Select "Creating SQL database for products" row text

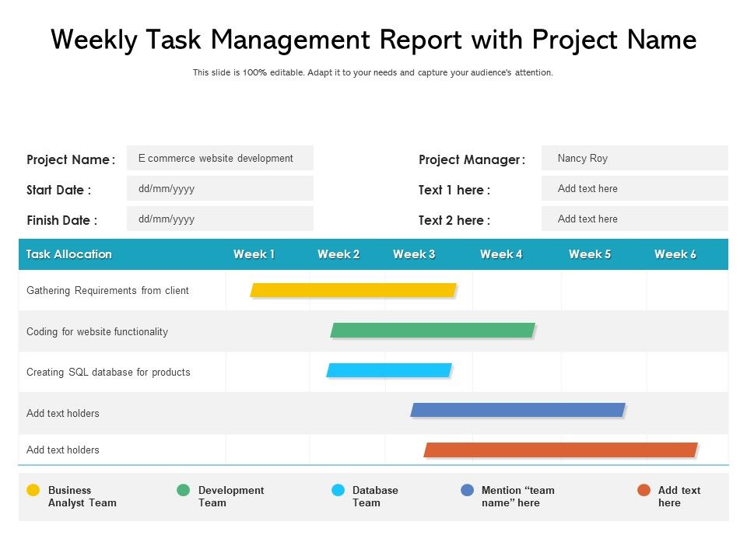pyautogui.click(x=108, y=372)
